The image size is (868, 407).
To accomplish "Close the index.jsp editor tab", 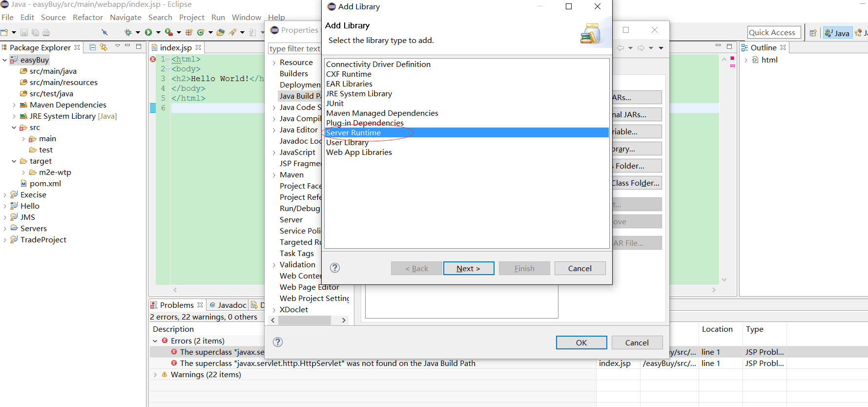I will pyautogui.click(x=198, y=47).
